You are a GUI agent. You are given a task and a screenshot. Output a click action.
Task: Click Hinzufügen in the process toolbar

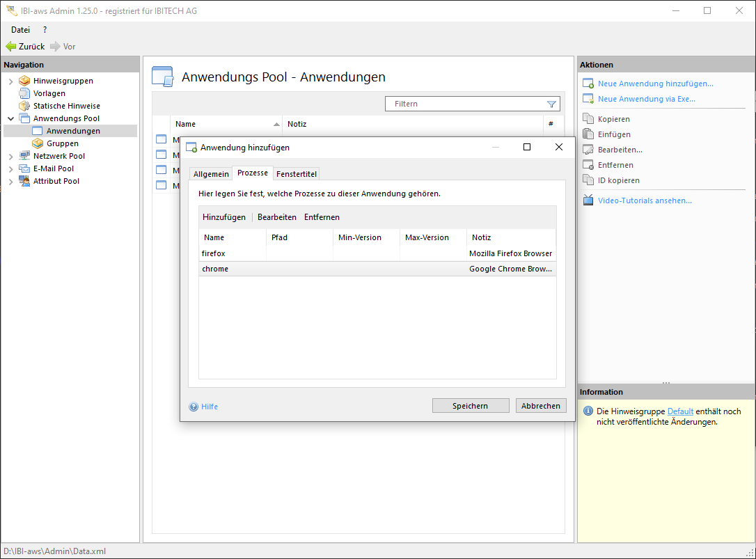pos(224,217)
